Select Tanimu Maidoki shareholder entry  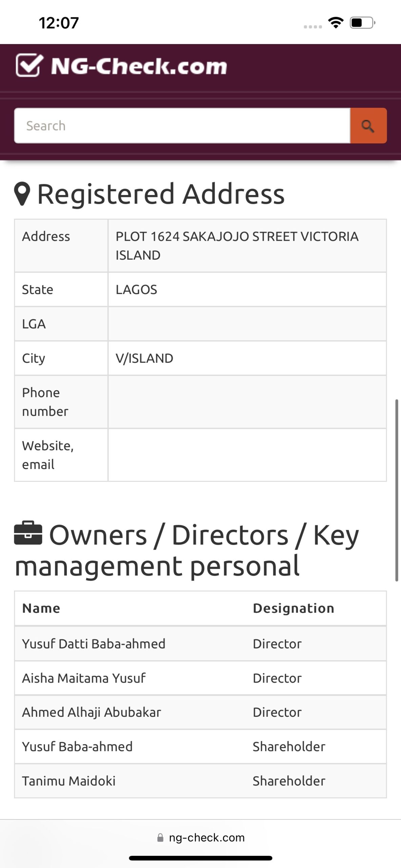(x=200, y=781)
